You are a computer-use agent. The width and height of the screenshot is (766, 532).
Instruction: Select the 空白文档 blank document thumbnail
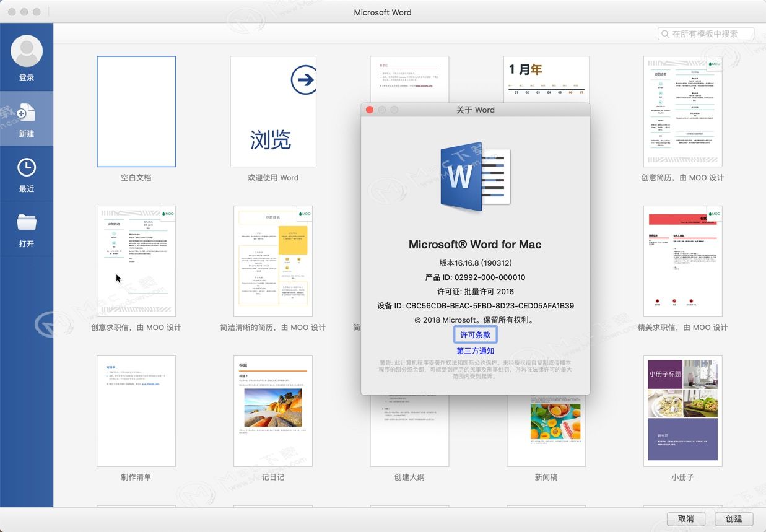pos(136,111)
